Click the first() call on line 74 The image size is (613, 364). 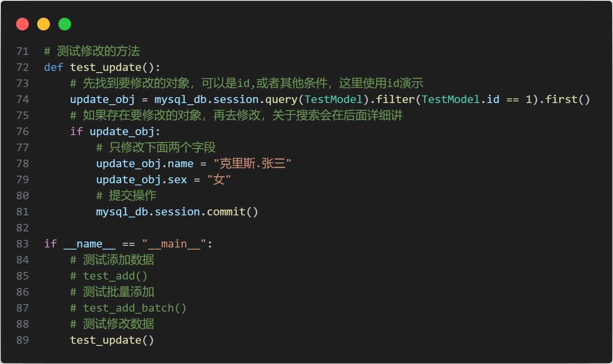pyautogui.click(x=568, y=100)
